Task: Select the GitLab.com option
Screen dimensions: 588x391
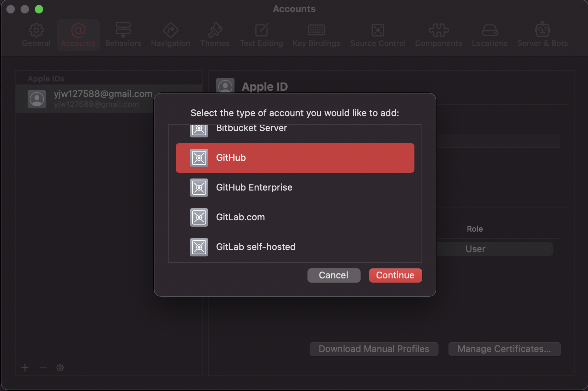Action: pos(295,217)
